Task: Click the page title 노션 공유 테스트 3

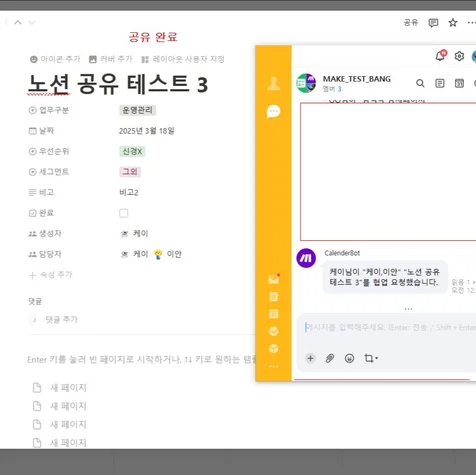Action: tap(118, 84)
